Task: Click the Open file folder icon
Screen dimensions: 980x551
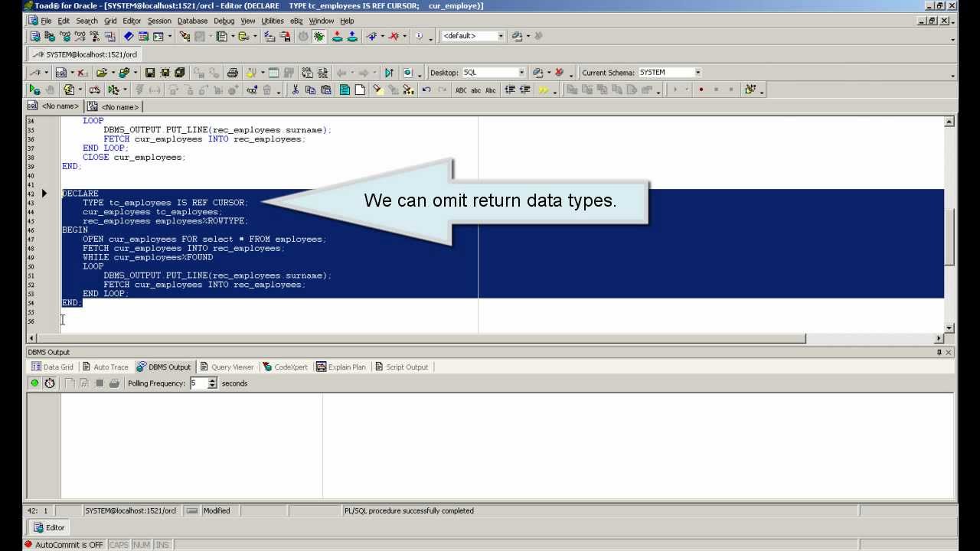Action: [x=101, y=73]
